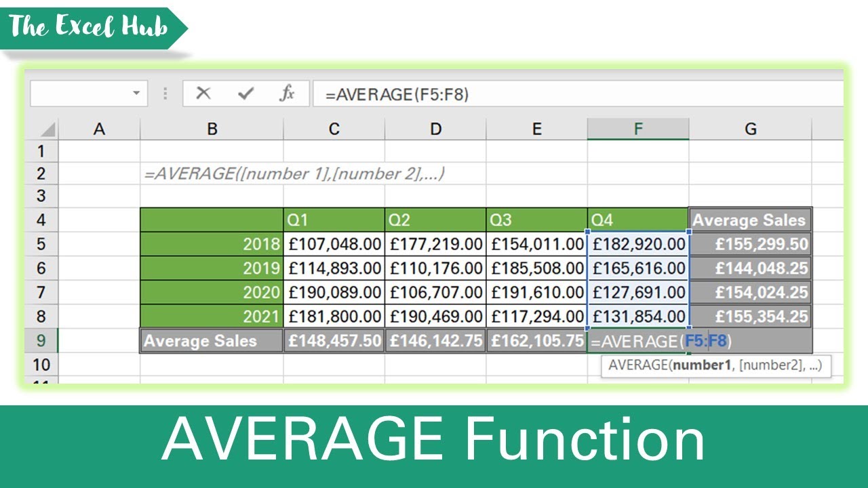
Task: Select the 2020 year cell
Action: pyautogui.click(x=212, y=292)
